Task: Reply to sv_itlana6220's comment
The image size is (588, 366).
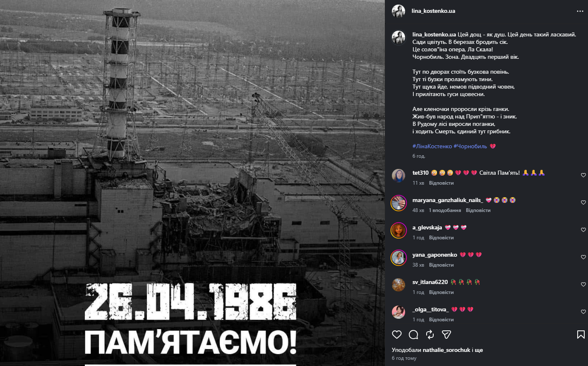Action: [x=441, y=292]
